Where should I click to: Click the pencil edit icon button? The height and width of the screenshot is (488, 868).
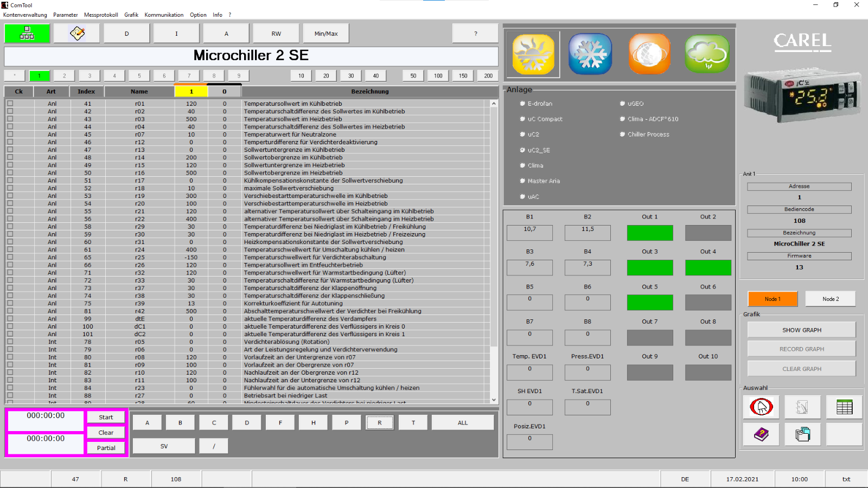pyautogui.click(x=77, y=34)
